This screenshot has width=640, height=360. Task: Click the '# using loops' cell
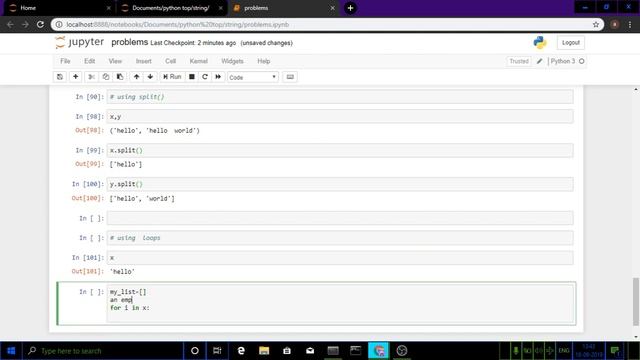pyautogui.click(x=340, y=238)
